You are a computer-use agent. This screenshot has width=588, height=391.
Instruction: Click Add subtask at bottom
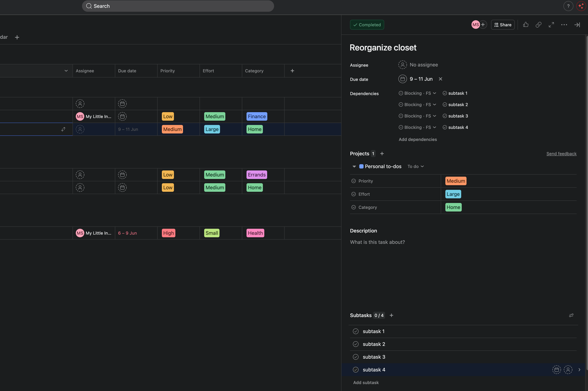(366, 382)
